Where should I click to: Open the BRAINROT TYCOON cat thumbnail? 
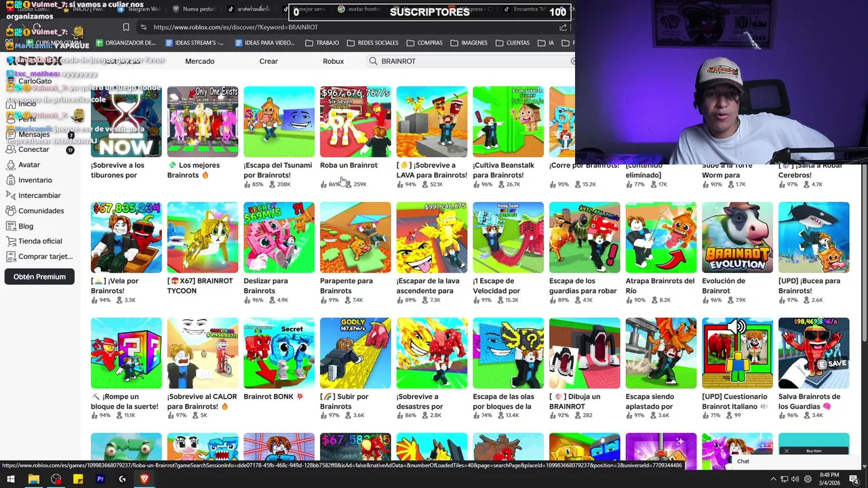pos(203,237)
